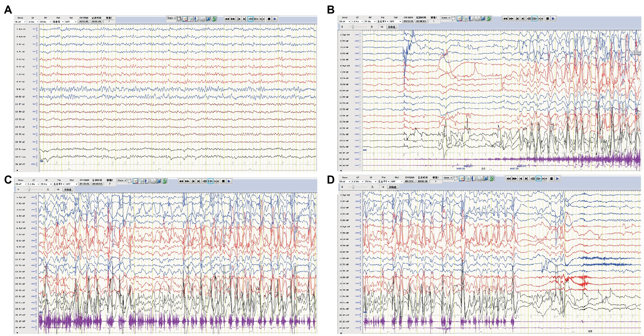Click the waveform ON icon in panel D
The width and height of the screenshot is (644, 336).
(462, 178)
